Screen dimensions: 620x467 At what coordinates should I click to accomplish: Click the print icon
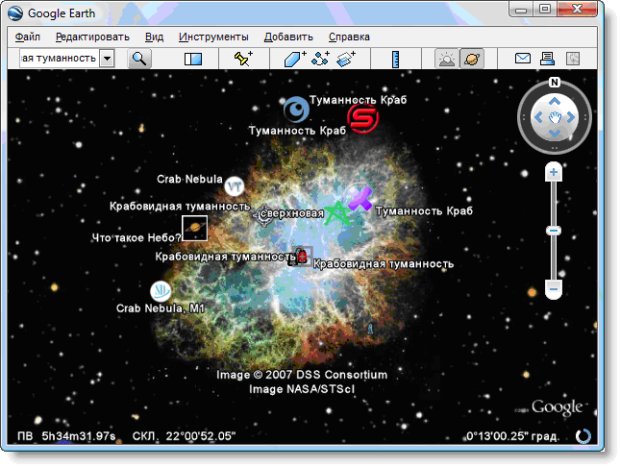coord(547,59)
